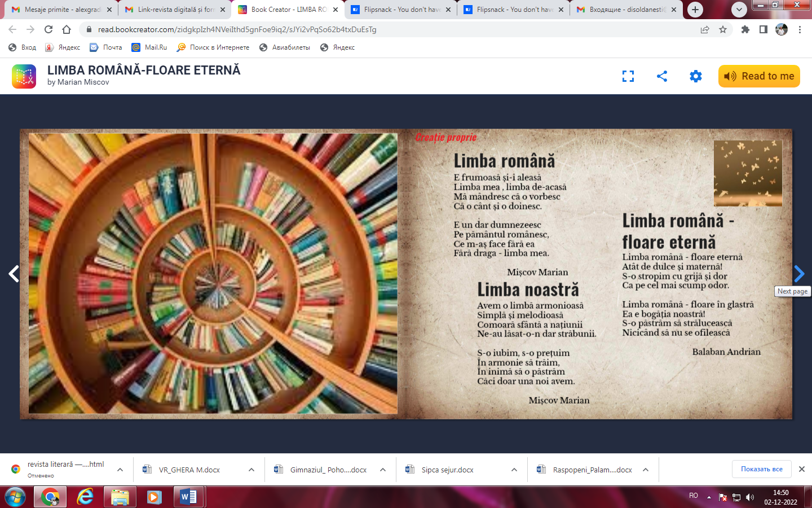Expand options for Sipca sejur.docx download

coord(514,470)
